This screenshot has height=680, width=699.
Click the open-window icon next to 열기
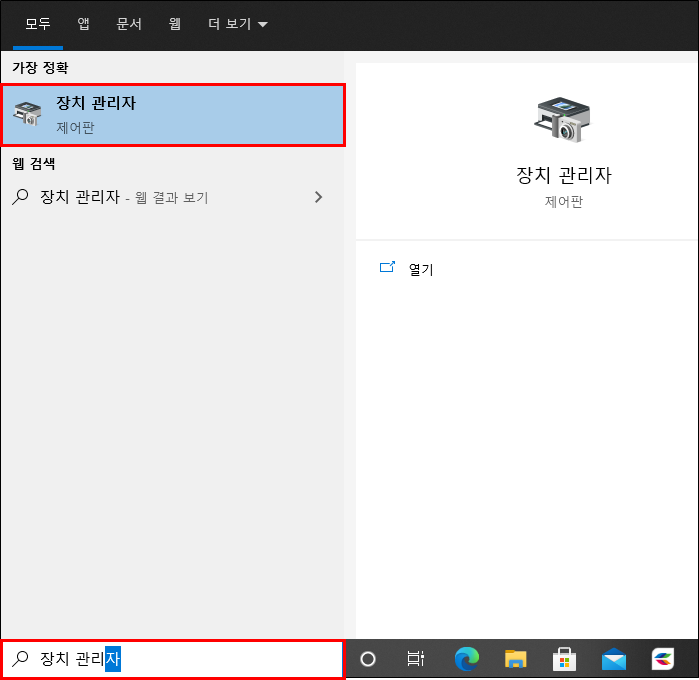click(387, 267)
